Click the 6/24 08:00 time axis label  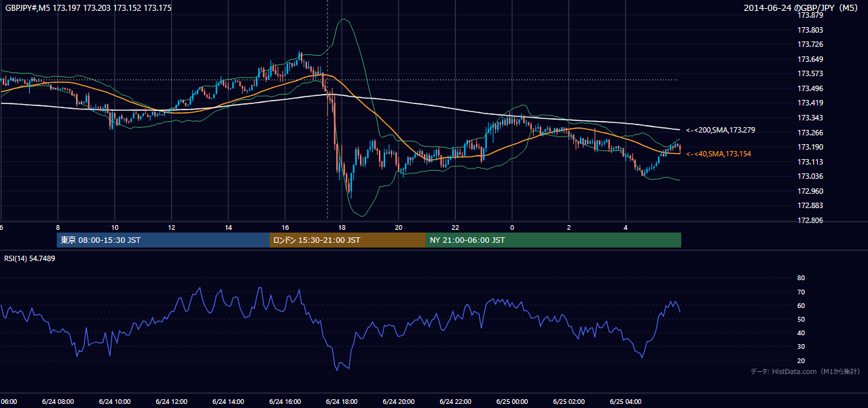point(58,402)
